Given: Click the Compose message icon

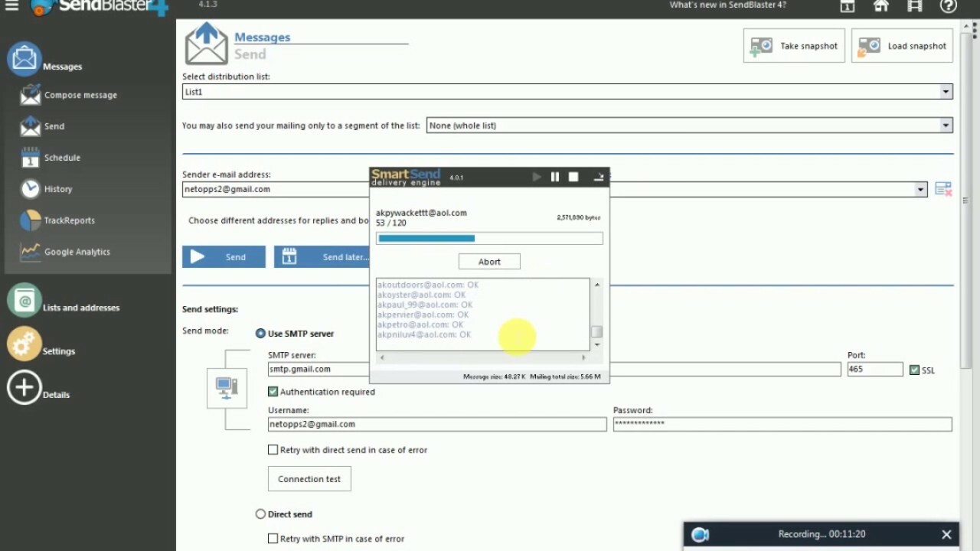Looking at the screenshot, I should point(30,95).
